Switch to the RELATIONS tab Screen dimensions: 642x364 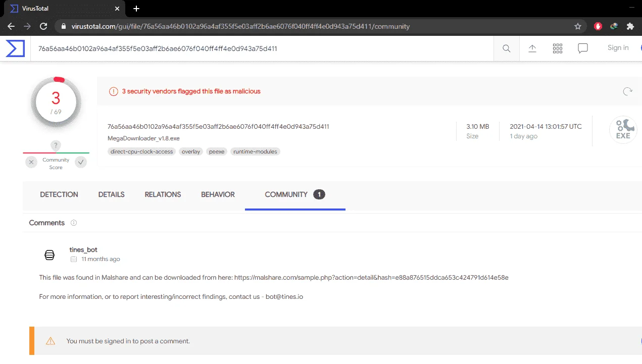163,194
